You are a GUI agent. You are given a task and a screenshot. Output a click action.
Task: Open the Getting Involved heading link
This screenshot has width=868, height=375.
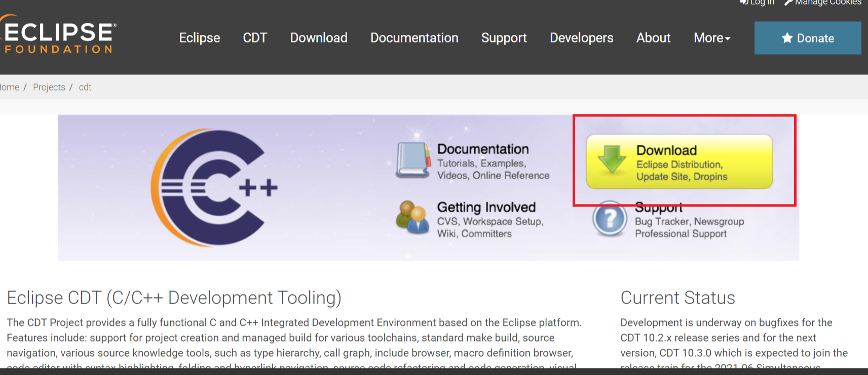coord(486,207)
